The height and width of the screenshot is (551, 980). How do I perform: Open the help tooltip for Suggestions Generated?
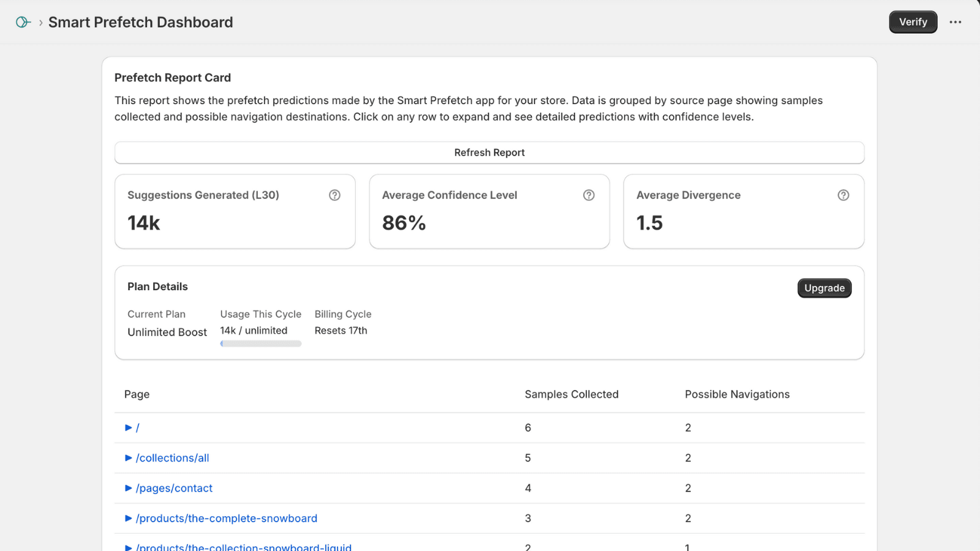point(334,195)
